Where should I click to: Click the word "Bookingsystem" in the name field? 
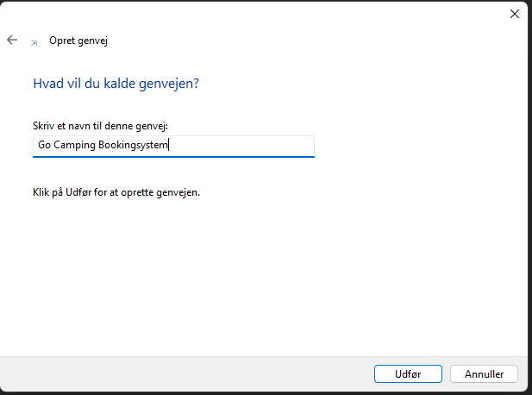pos(133,146)
